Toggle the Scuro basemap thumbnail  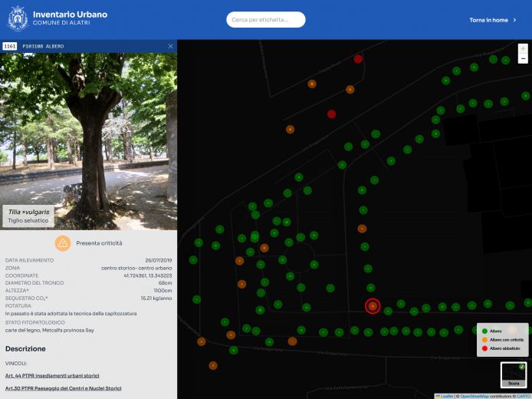pos(514,374)
